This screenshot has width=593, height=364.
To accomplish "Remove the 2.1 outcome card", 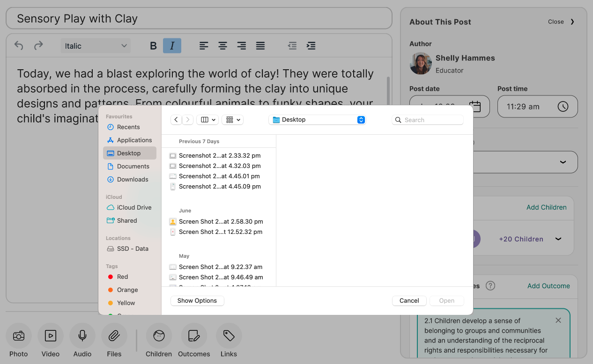I will 558,320.
